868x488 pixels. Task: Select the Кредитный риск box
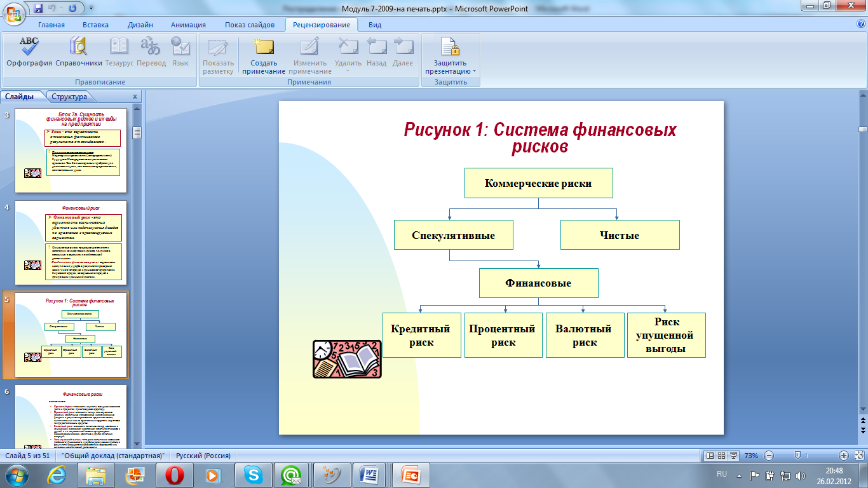pos(421,335)
